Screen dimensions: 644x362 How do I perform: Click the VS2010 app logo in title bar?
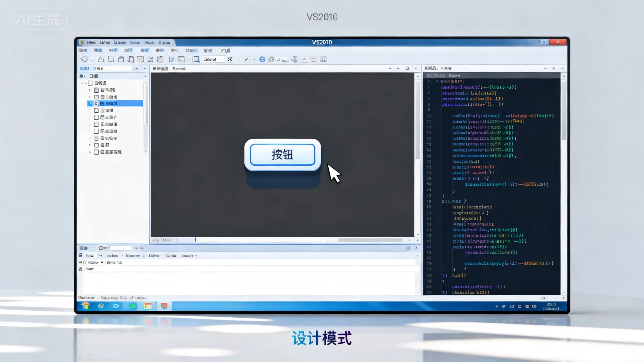pos(82,42)
